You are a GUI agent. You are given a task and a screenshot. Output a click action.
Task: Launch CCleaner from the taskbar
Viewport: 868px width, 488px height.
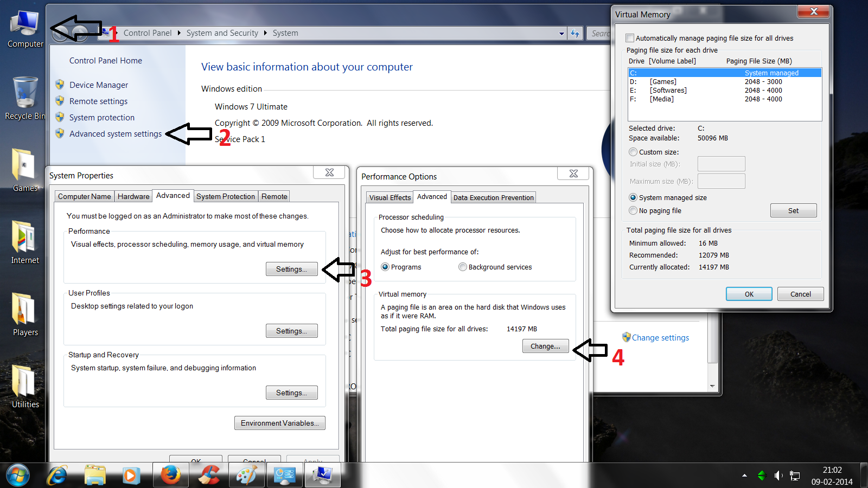209,476
